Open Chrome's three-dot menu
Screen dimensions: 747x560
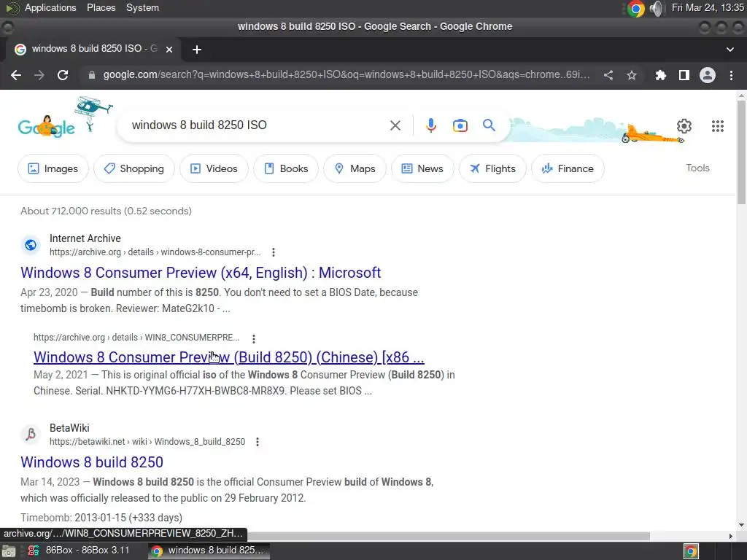731,75
